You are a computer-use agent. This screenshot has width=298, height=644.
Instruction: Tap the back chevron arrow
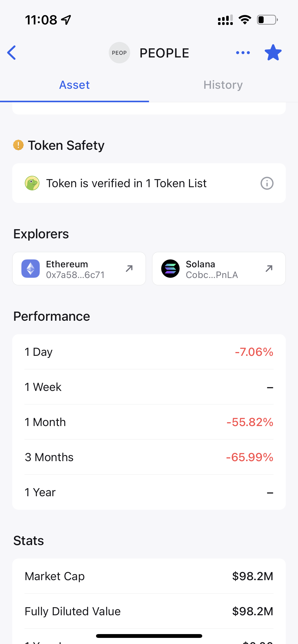pyautogui.click(x=12, y=53)
